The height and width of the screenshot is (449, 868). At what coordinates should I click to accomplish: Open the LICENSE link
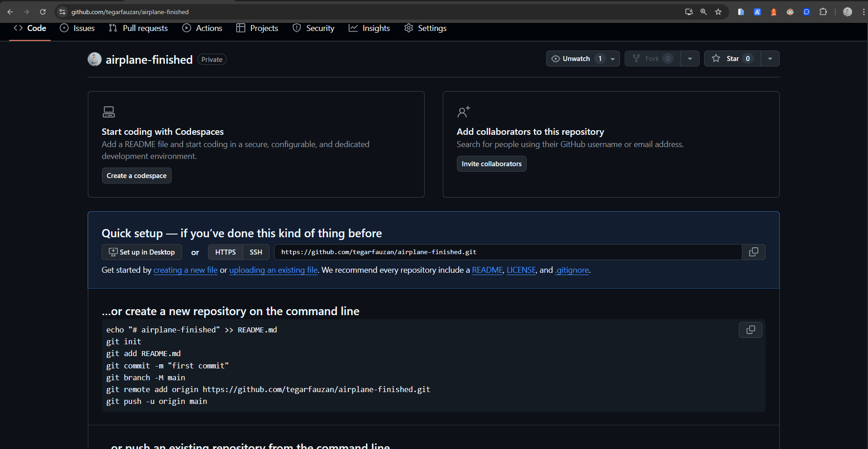pyautogui.click(x=521, y=270)
